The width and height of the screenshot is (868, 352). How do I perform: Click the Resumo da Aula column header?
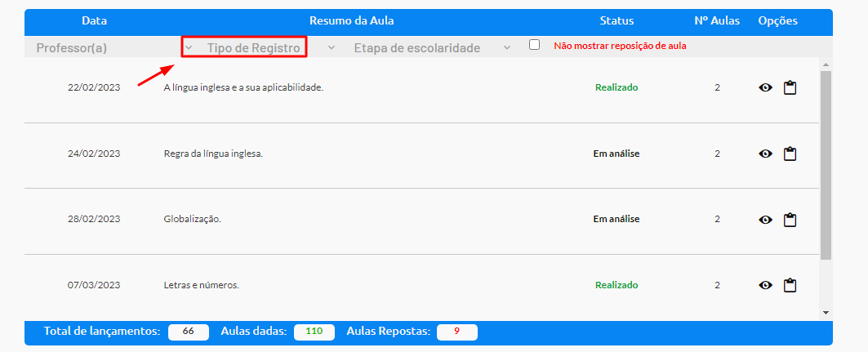[351, 21]
